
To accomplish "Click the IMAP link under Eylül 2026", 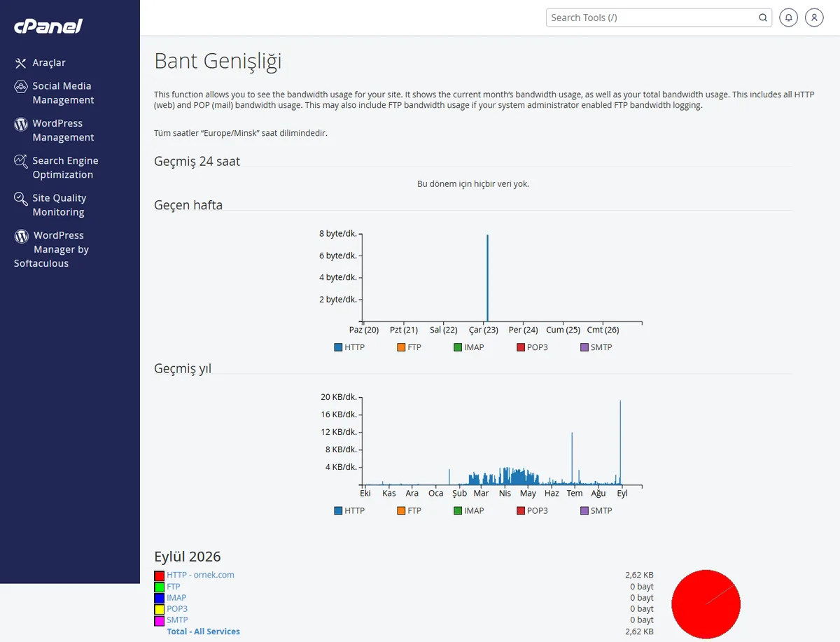I will (176, 598).
